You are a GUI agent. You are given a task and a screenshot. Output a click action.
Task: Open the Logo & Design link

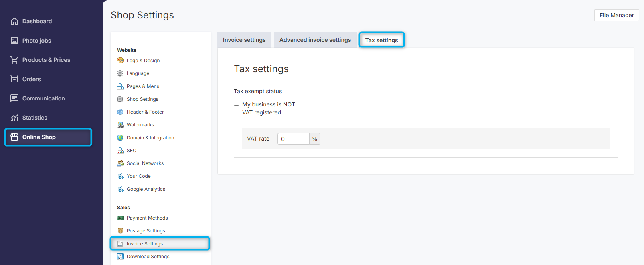pos(143,61)
